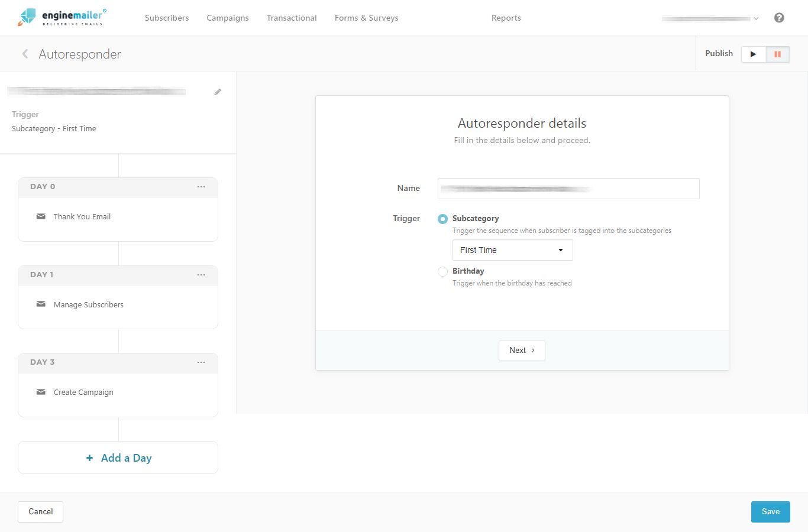The width and height of the screenshot is (808, 532).
Task: Click the Next button
Action: coord(521,350)
